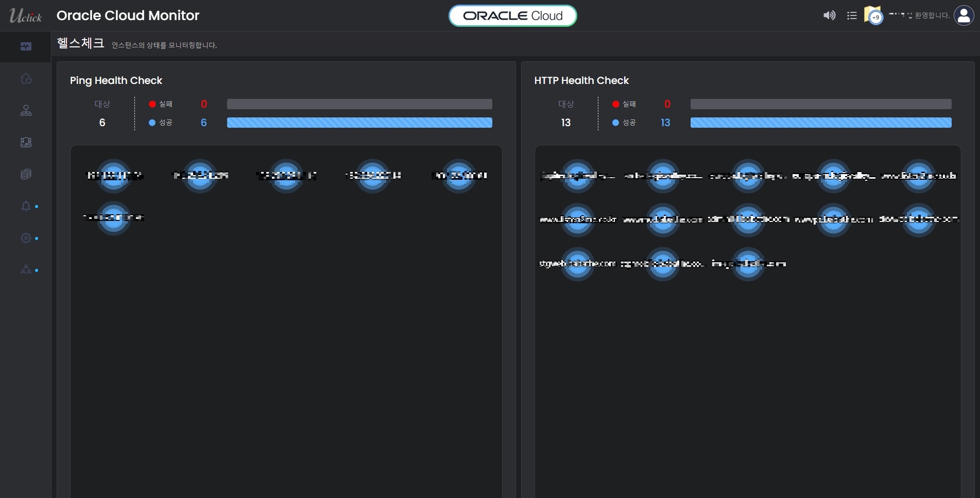Open the headset support sidebar icon
The width and height of the screenshot is (980, 498).
pos(26,143)
